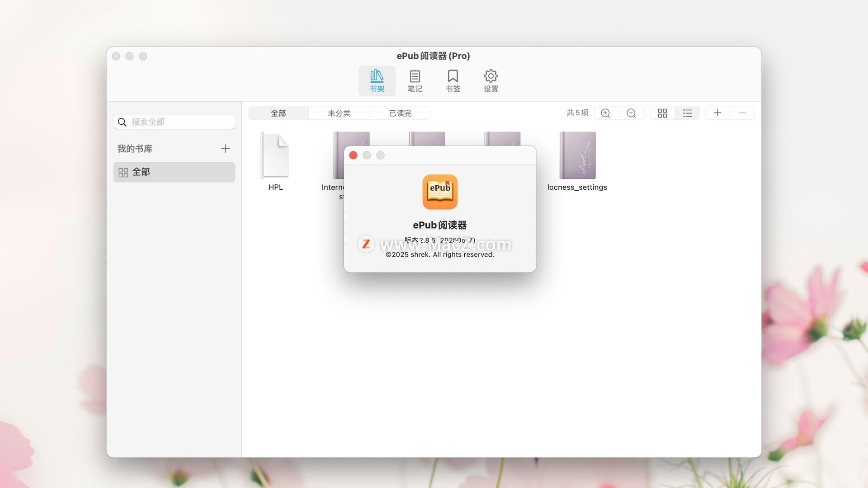The image size is (868, 488).
Task: Remove book with minus button
Action: click(742, 113)
